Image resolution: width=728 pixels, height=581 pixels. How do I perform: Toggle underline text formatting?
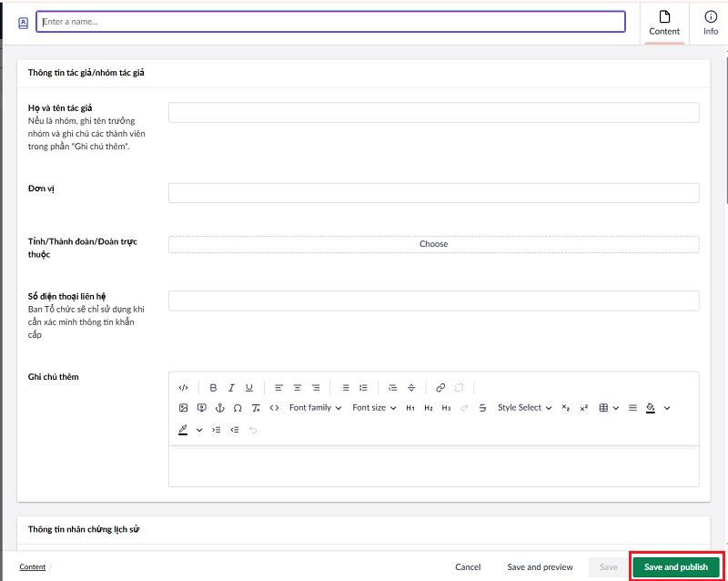pyautogui.click(x=249, y=387)
